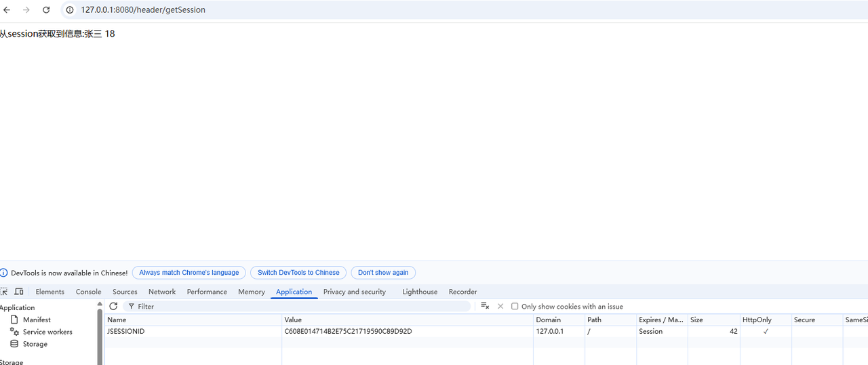
Task: Refresh the cookies table in DevTools
Action: pos(113,307)
